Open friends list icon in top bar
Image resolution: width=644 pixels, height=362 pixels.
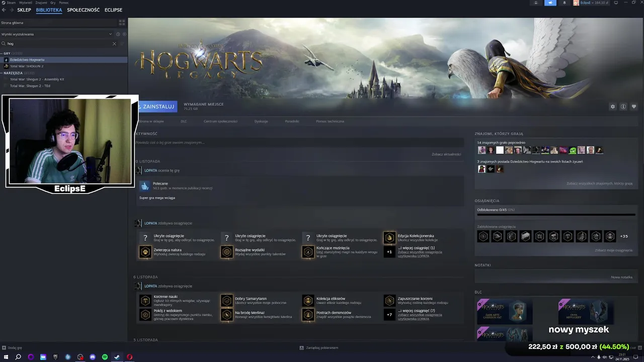click(536, 3)
